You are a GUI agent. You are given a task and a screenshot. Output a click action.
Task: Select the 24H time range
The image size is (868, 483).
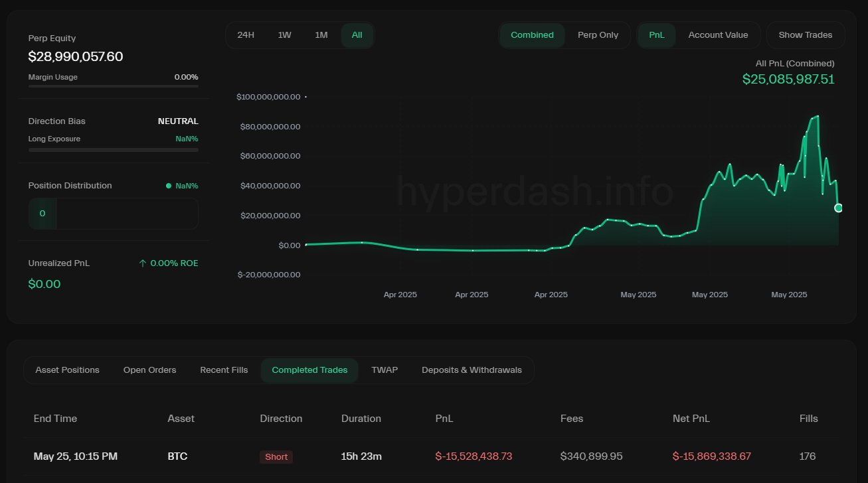(x=246, y=35)
